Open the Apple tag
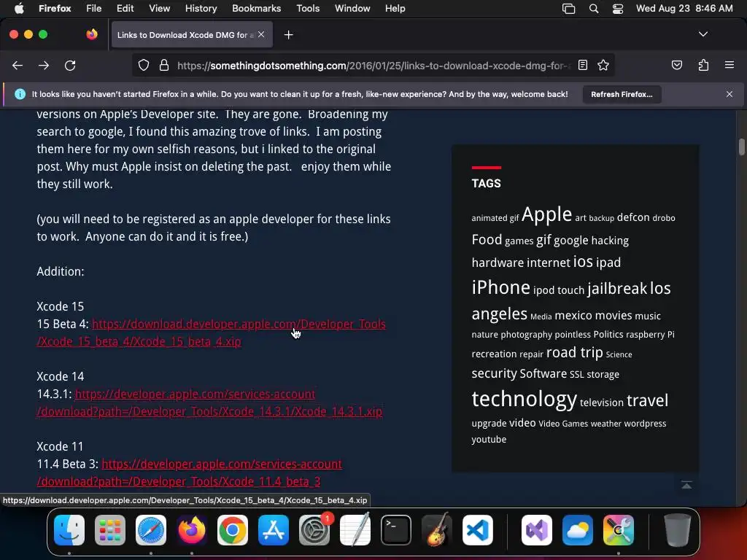The width and height of the screenshot is (747, 560). tap(546, 214)
